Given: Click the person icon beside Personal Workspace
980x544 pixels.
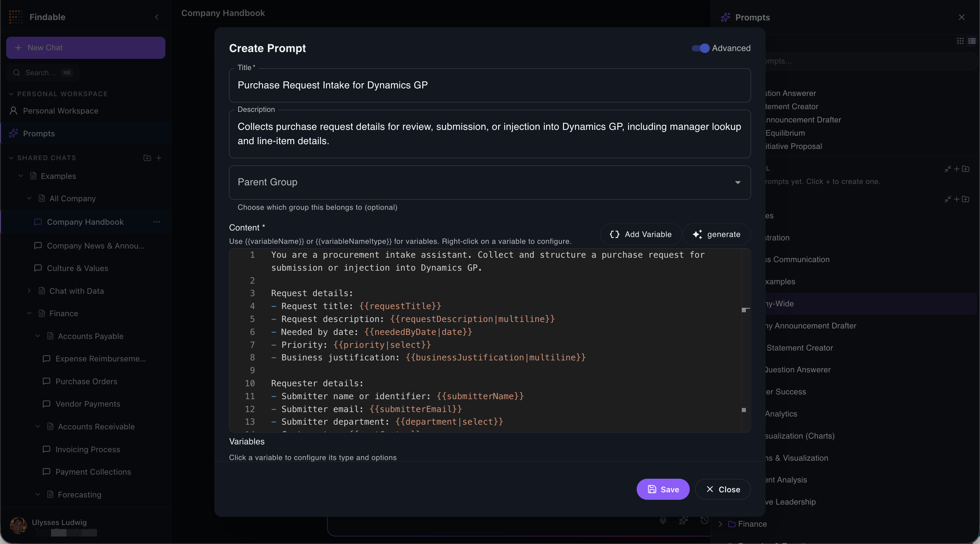Looking at the screenshot, I should coord(13,111).
